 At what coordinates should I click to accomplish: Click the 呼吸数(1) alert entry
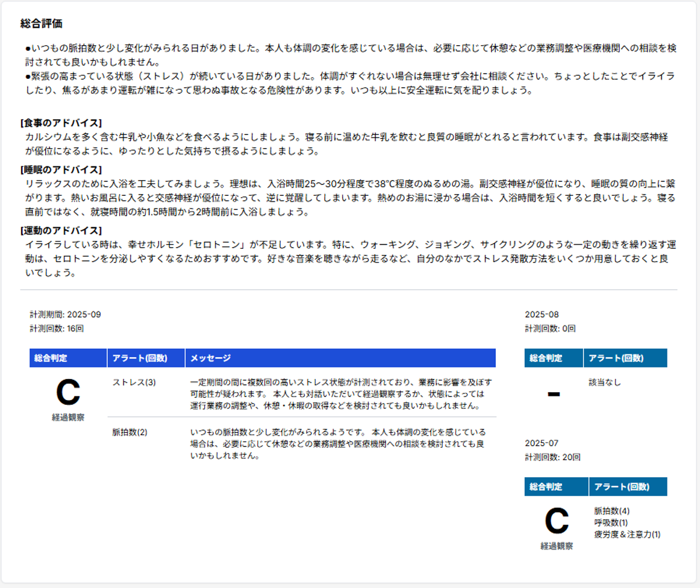click(611, 522)
